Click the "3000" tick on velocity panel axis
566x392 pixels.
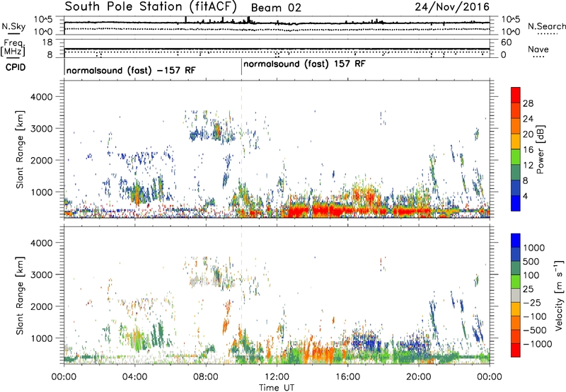41,275
